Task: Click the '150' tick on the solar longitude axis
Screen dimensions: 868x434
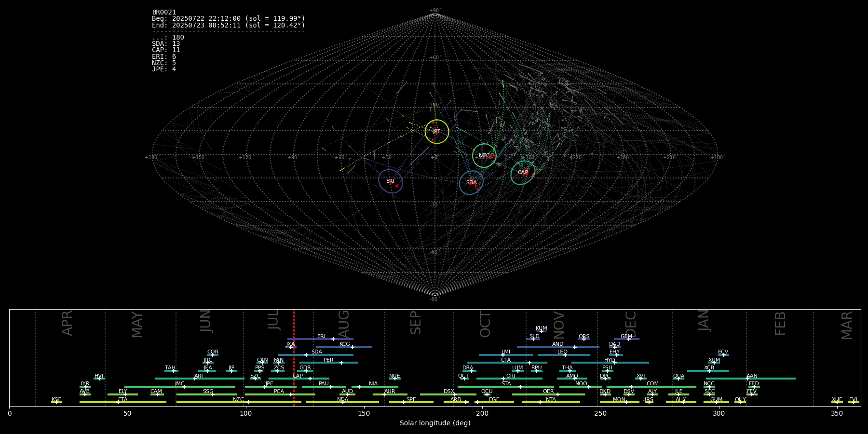Action: pyautogui.click(x=364, y=414)
